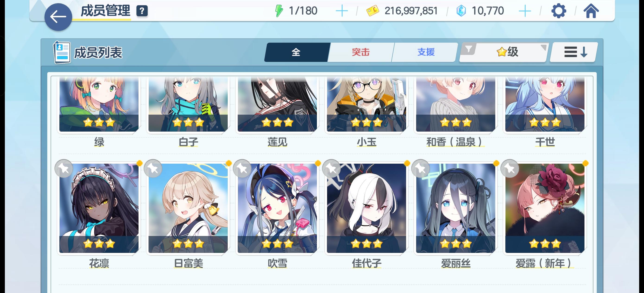Go back with the round arrow button

[x=58, y=17]
